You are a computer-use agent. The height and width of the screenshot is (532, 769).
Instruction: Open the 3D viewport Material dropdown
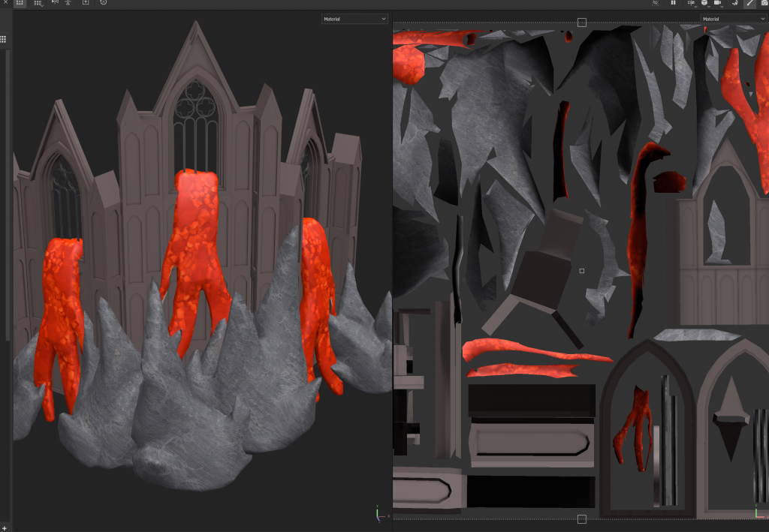coord(354,18)
